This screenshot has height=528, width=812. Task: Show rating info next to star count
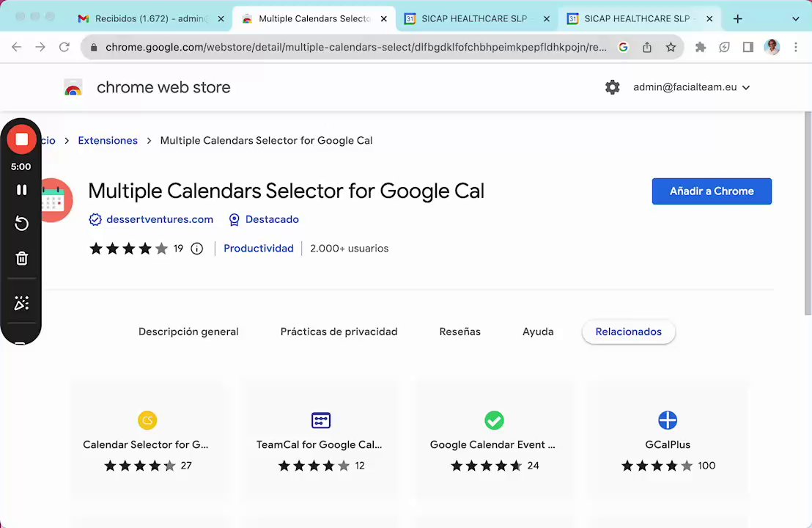point(196,249)
